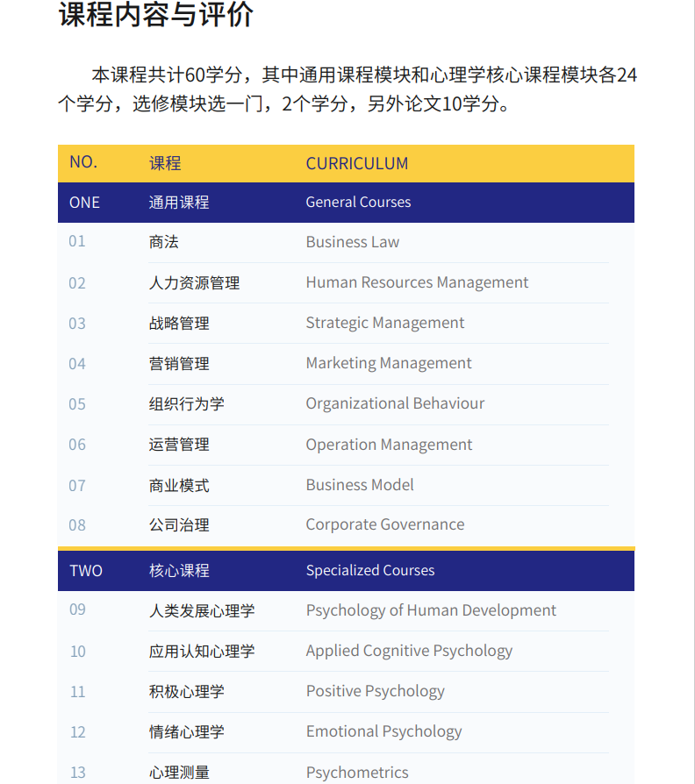Select row number 13
The height and width of the screenshot is (784, 695).
77,773
